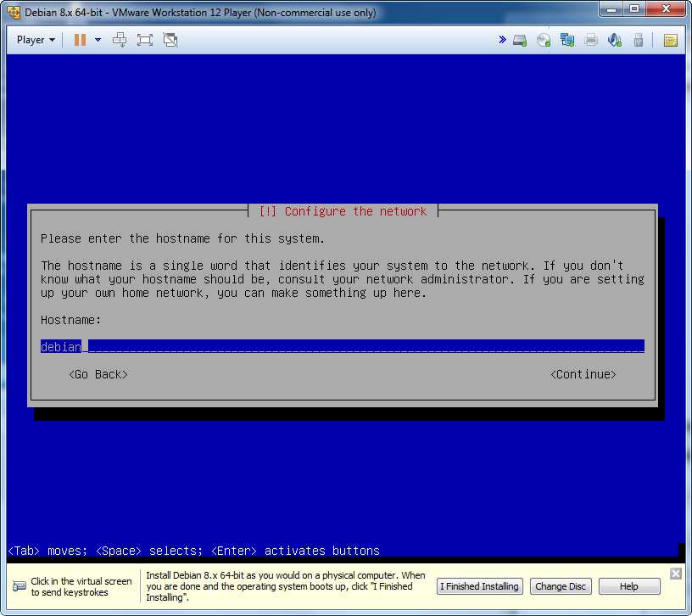Expand the power options dropdown arrow
The height and width of the screenshot is (616, 692).
(98, 40)
